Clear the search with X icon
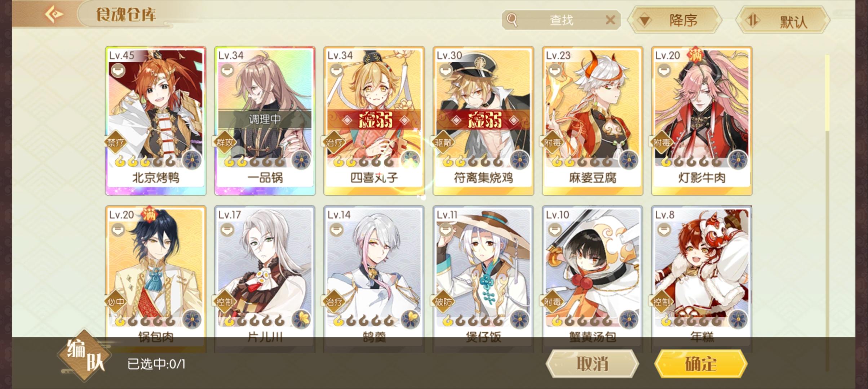The width and height of the screenshot is (868, 389). (x=610, y=20)
